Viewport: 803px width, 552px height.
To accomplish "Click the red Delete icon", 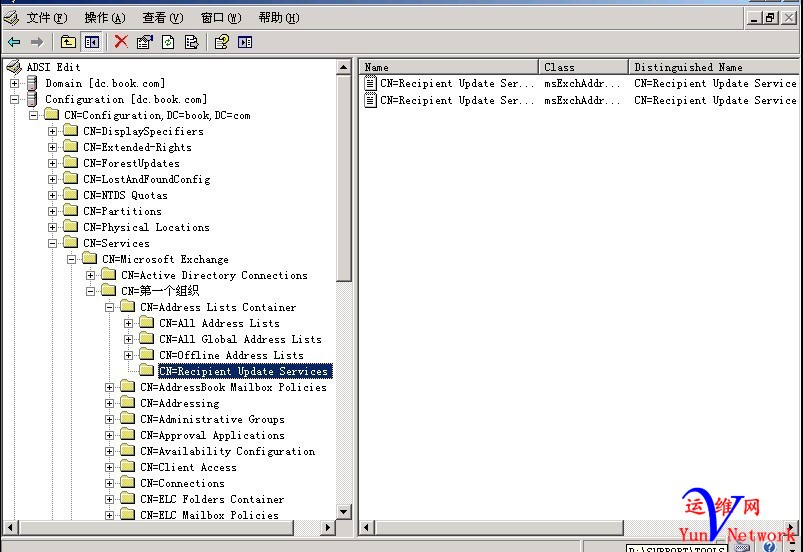I will [x=121, y=42].
